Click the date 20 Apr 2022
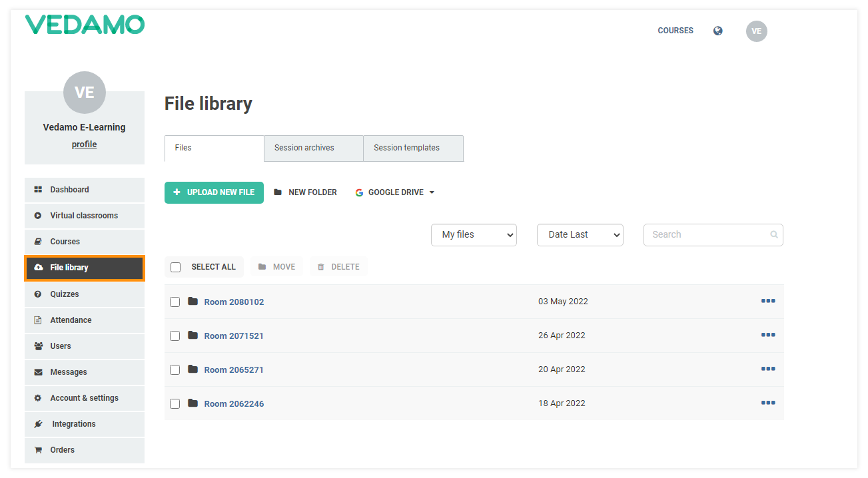Image resolution: width=868 pixels, height=478 pixels. 562,369
